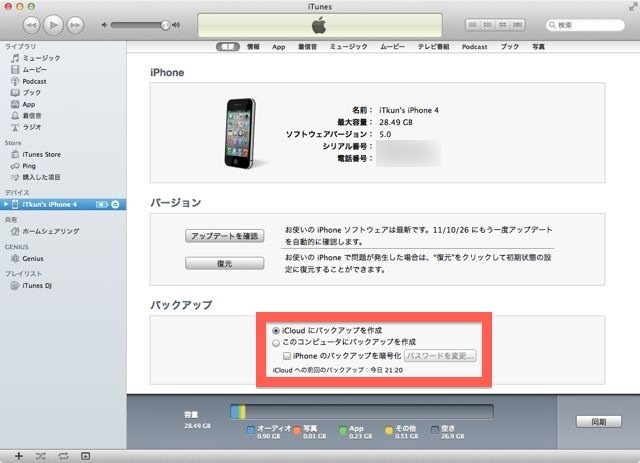Switch to Cover Flow view button
640x463 pixels.
pos(518,25)
